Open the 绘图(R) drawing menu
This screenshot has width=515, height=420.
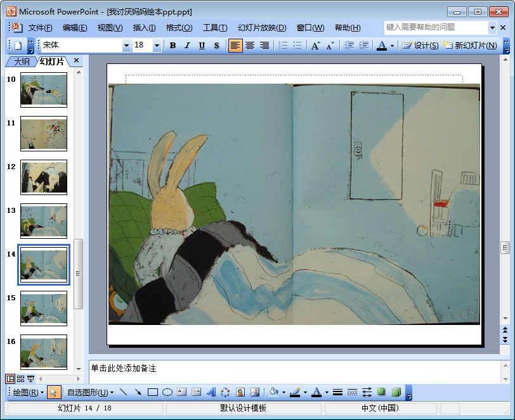click(x=29, y=392)
